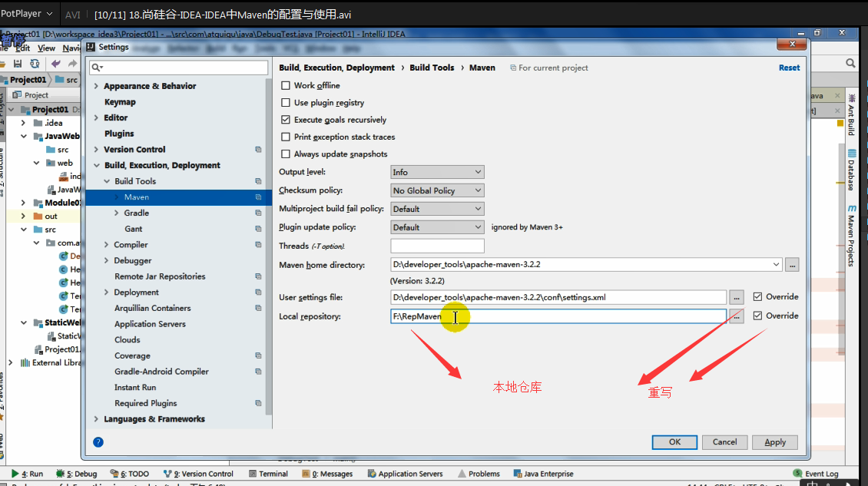Click the Reset link

click(x=789, y=68)
